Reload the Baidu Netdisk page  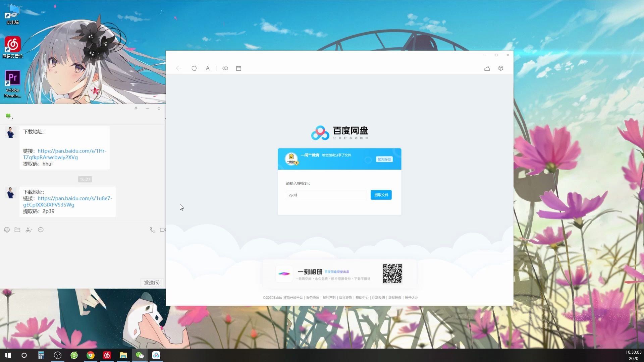(194, 68)
